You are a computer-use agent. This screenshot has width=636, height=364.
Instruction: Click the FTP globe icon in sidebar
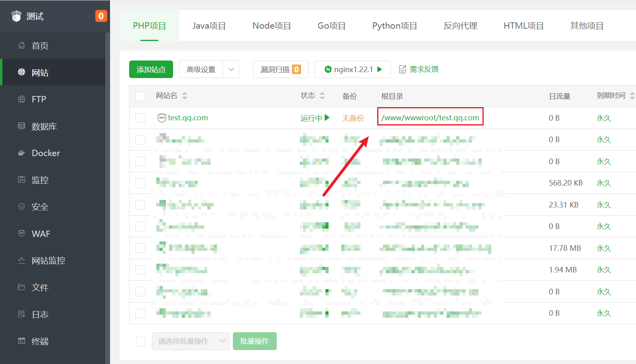[x=22, y=99]
